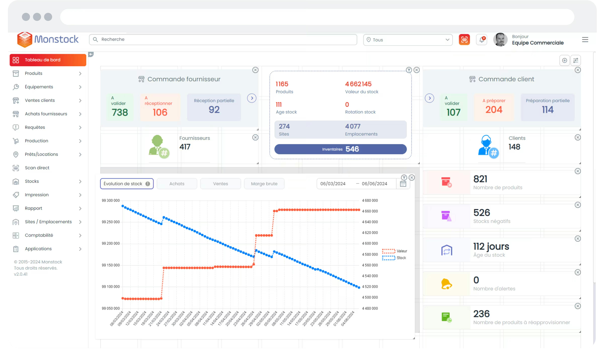Switch to the Ventes chart tab
The image size is (604, 364).
click(x=220, y=184)
